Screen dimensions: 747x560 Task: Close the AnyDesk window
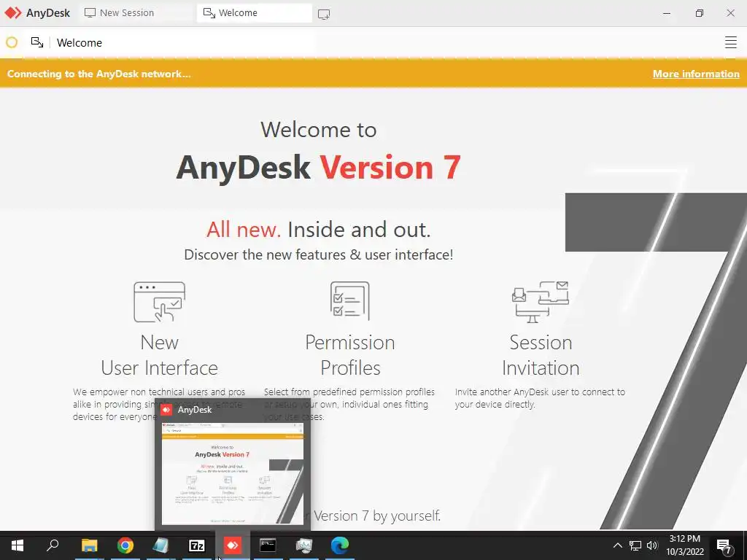tap(730, 13)
